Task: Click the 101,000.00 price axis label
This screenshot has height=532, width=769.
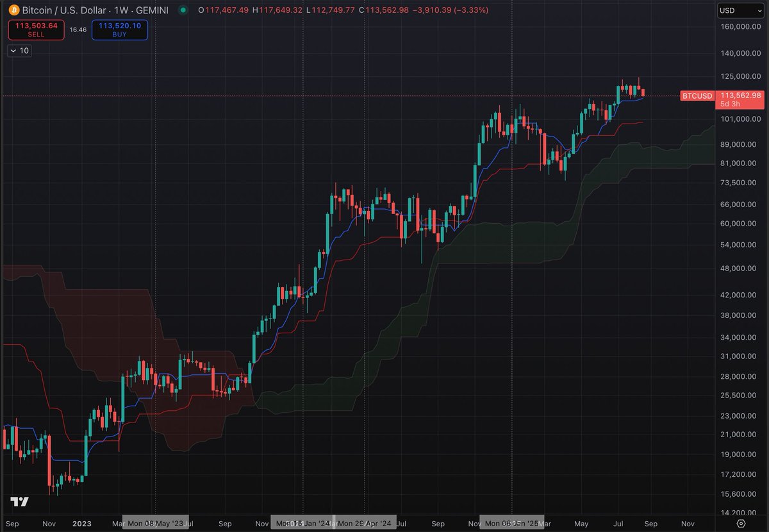Action: click(740, 119)
